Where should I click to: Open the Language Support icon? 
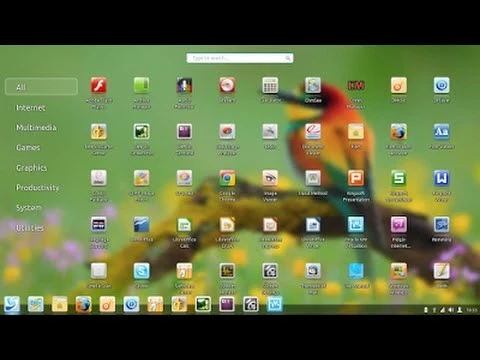pyautogui.click(x=99, y=225)
